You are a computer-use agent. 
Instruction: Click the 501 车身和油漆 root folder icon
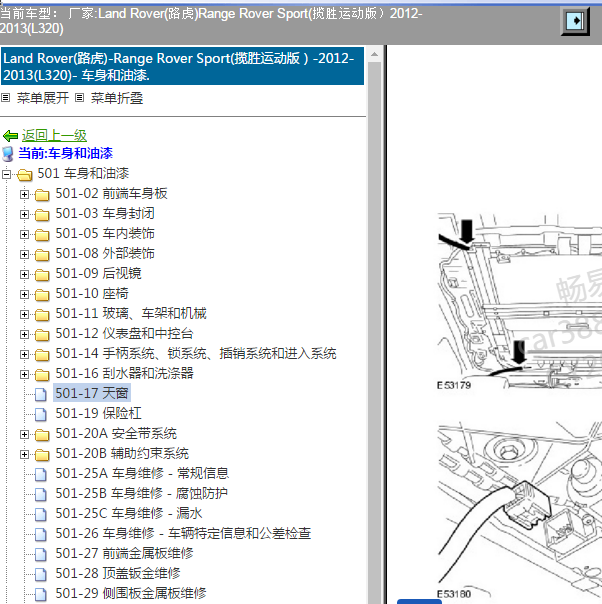(x=25, y=174)
